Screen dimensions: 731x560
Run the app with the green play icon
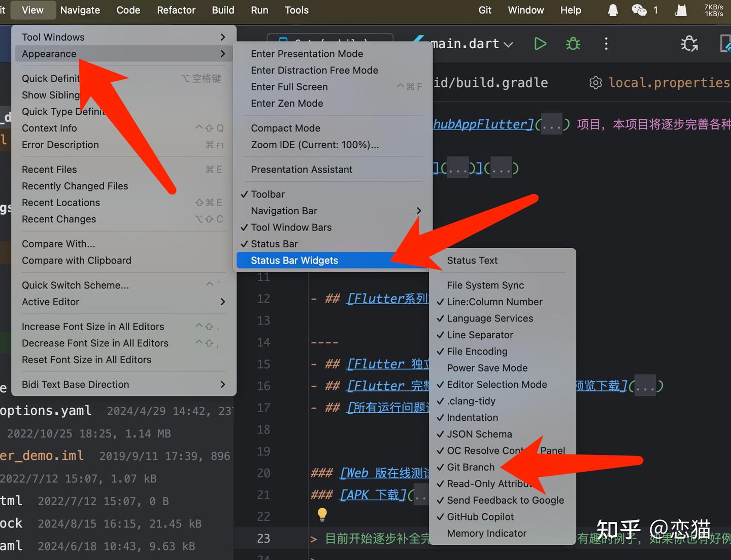click(x=540, y=44)
